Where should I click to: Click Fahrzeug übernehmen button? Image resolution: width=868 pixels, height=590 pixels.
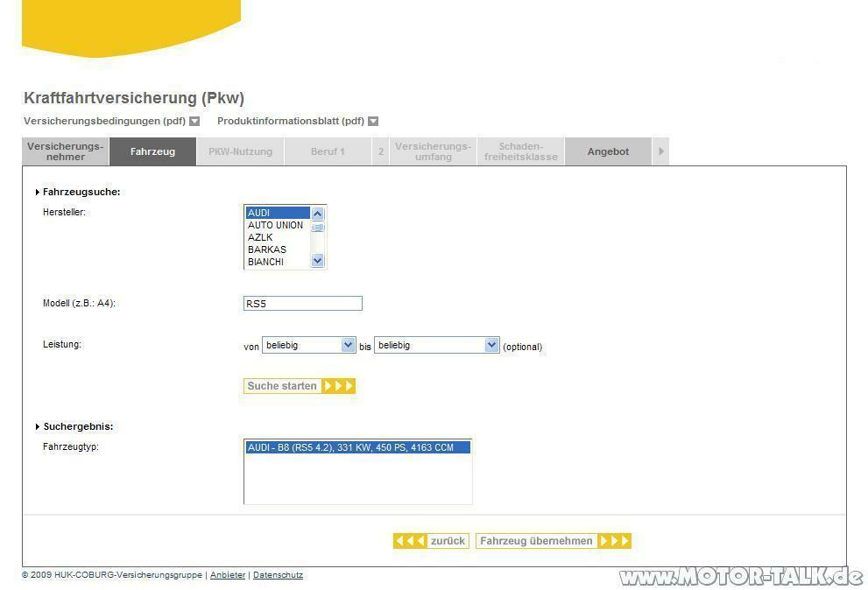[553, 541]
